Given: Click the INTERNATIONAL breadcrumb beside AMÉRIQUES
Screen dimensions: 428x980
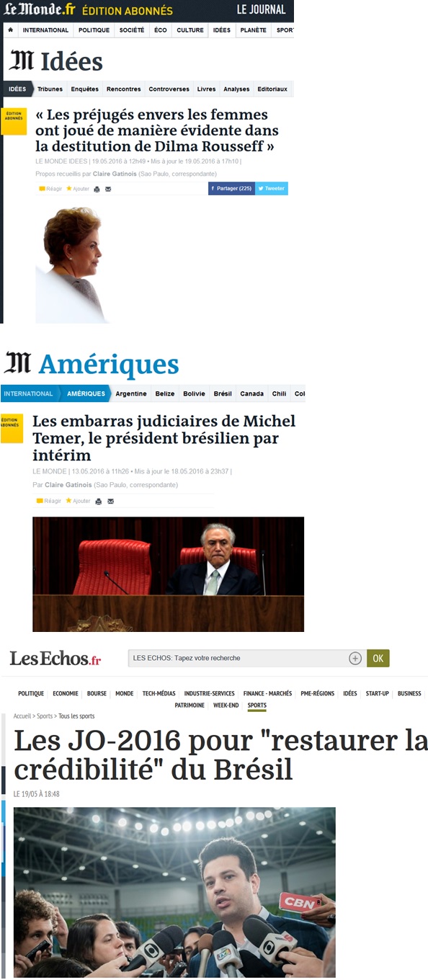Looking at the screenshot, I should coord(28,393).
